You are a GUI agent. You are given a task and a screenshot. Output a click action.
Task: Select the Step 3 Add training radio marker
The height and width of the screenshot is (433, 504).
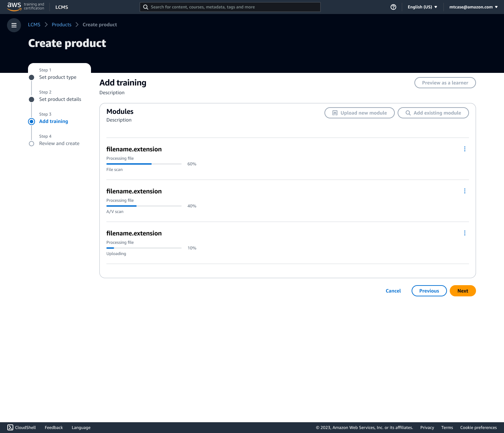pyautogui.click(x=31, y=122)
